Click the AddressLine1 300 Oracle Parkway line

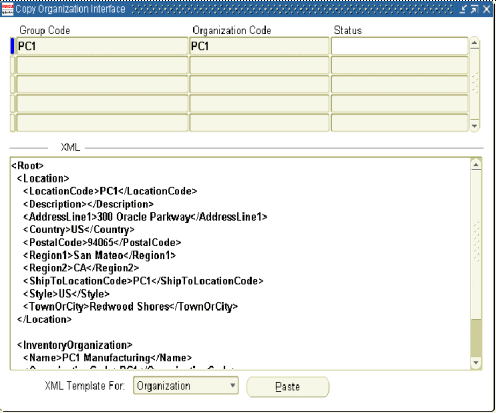145,217
